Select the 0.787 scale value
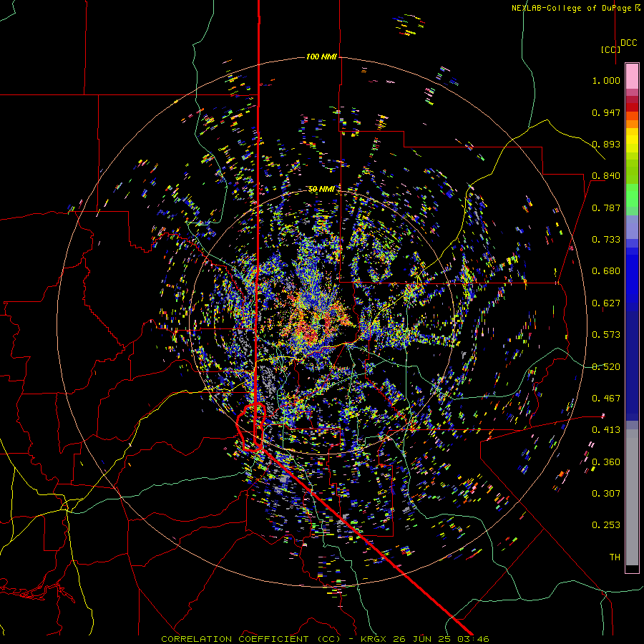The width and height of the screenshot is (644, 644). (x=606, y=208)
